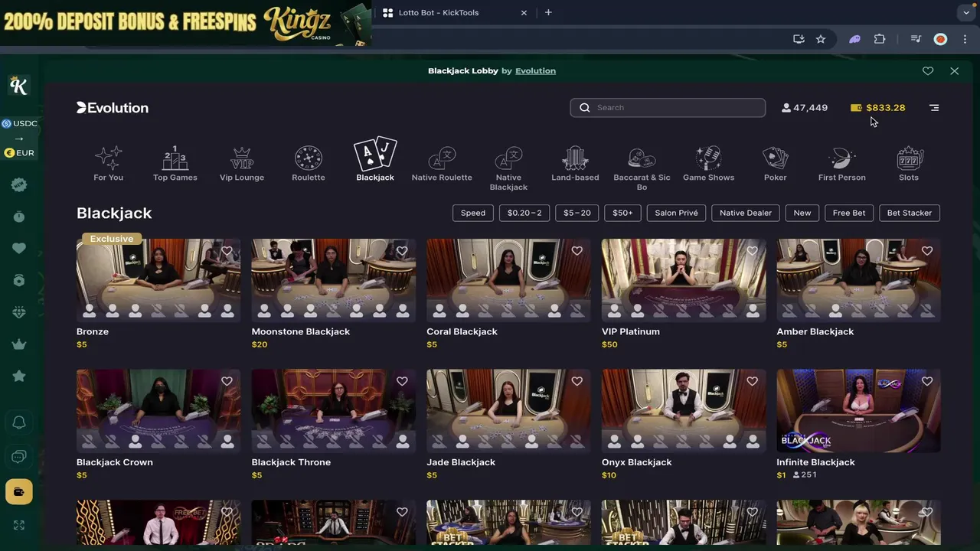Open the Onyx Blackjack table thumbnail
Image resolution: width=980 pixels, height=551 pixels.
tap(684, 411)
